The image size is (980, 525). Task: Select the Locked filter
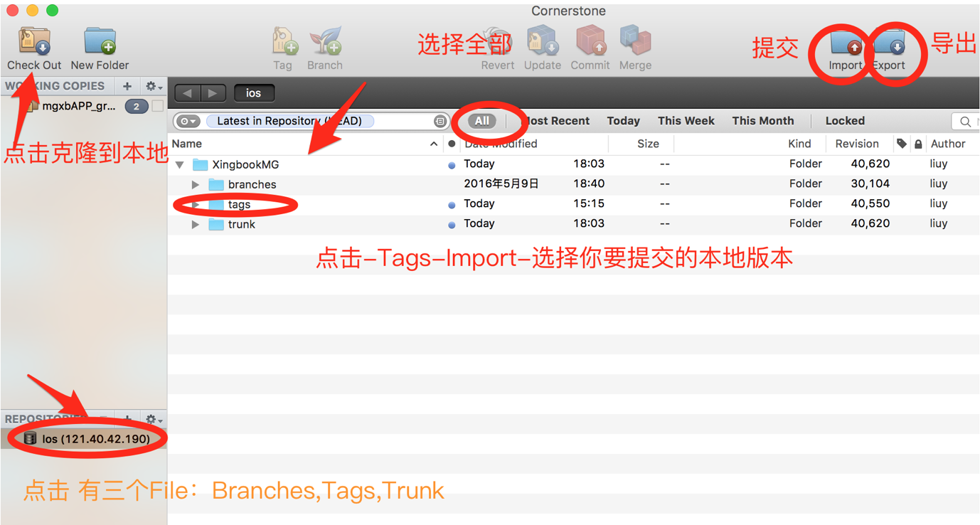pyautogui.click(x=845, y=121)
